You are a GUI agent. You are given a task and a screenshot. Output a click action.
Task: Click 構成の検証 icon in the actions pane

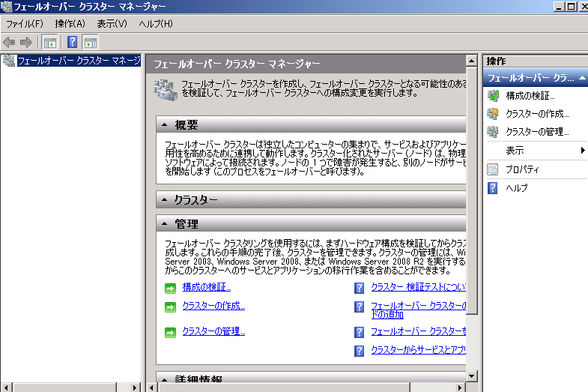(x=493, y=96)
